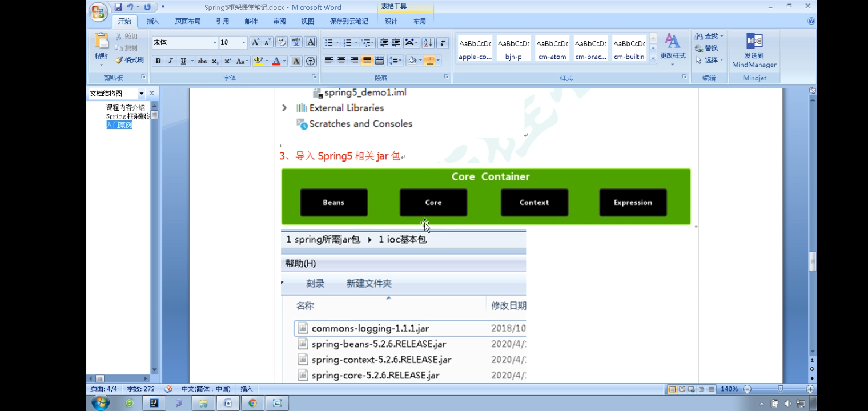Click the shrink font size icon
The image size is (868, 411).
pyautogui.click(x=267, y=42)
